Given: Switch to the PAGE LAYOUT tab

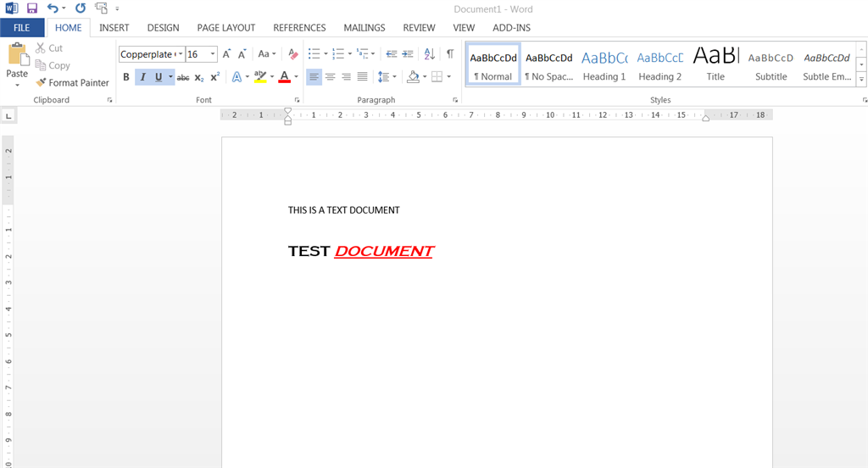Looking at the screenshot, I should click(x=225, y=28).
